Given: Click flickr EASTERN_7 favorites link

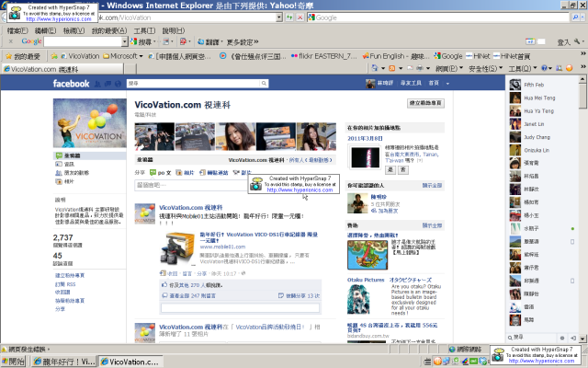Looking at the screenshot, I should coord(323,56).
